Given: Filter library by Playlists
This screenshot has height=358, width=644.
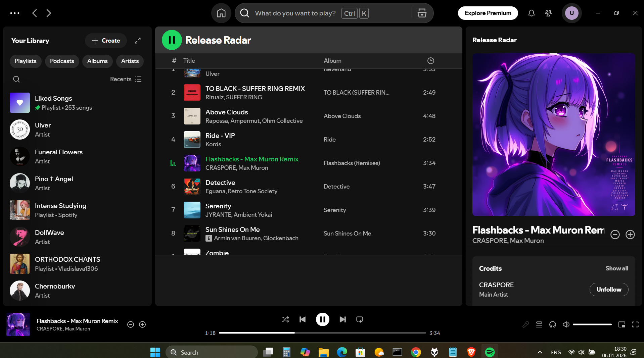Looking at the screenshot, I should pos(26,61).
